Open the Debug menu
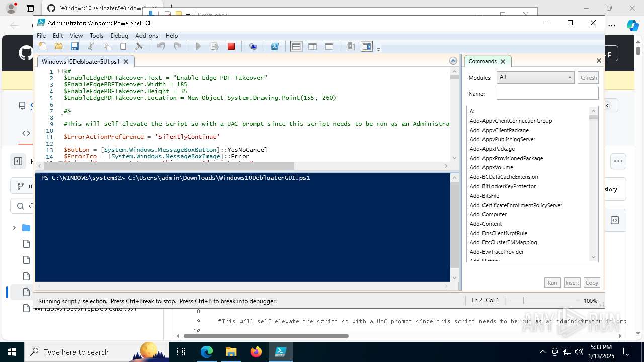The width and height of the screenshot is (644, 362). point(119,36)
